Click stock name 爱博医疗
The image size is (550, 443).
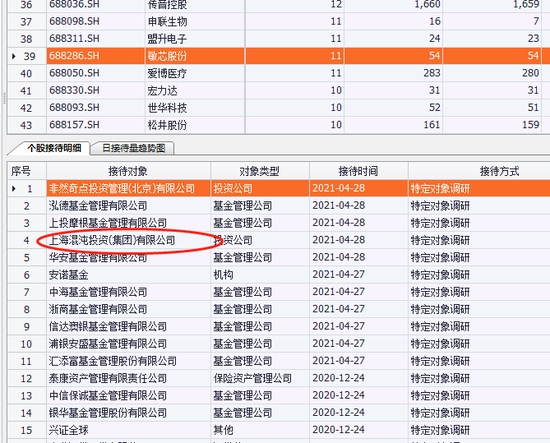[x=167, y=73]
